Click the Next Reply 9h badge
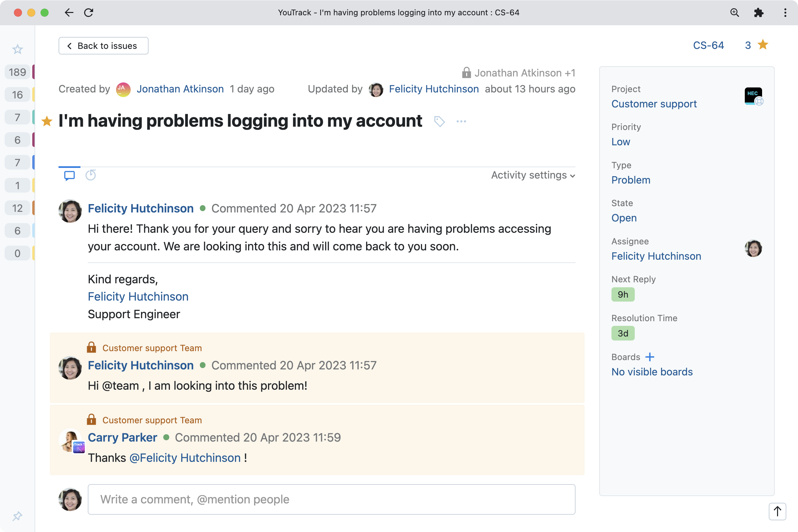The image size is (798, 532). coord(623,295)
